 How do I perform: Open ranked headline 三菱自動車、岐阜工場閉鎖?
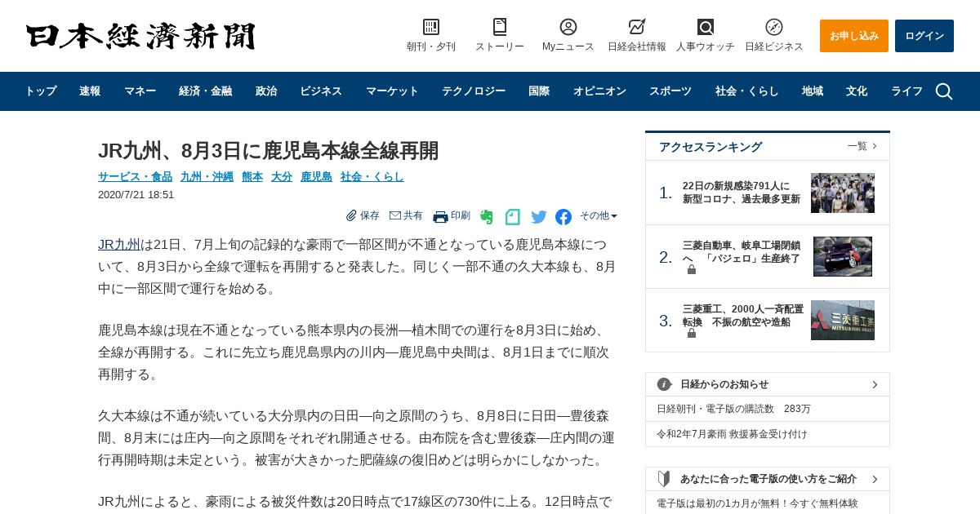pyautogui.click(x=742, y=251)
